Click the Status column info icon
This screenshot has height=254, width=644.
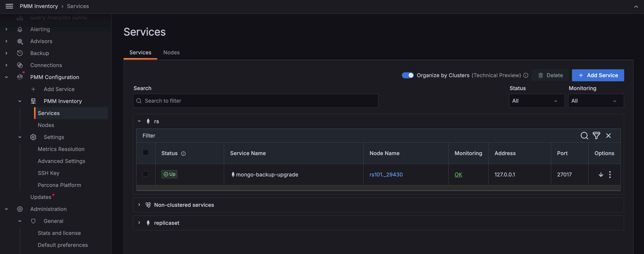pyautogui.click(x=183, y=154)
